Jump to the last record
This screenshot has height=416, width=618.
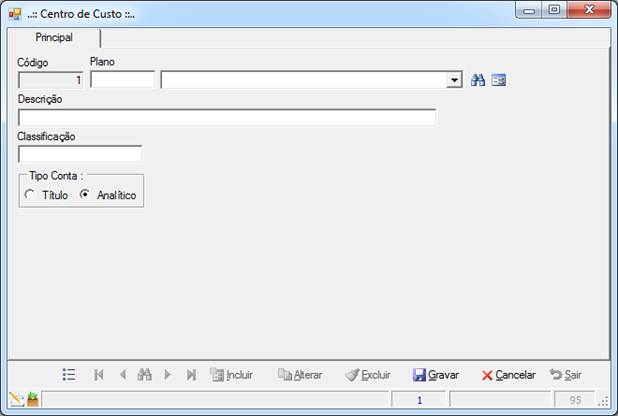pos(191,374)
